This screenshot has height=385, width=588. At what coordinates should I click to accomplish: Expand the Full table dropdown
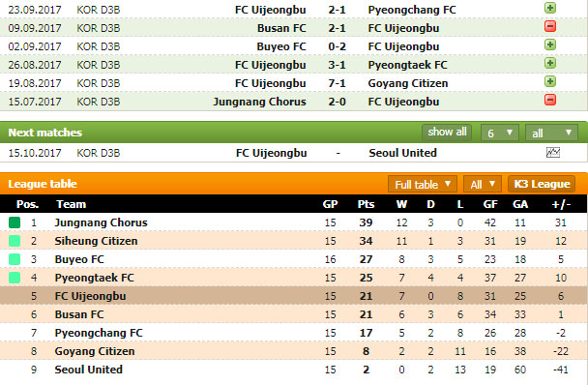tap(423, 184)
